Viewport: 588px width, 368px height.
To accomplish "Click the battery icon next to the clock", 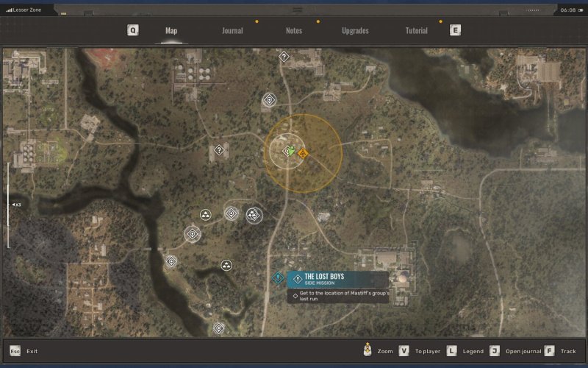I will [x=581, y=10].
